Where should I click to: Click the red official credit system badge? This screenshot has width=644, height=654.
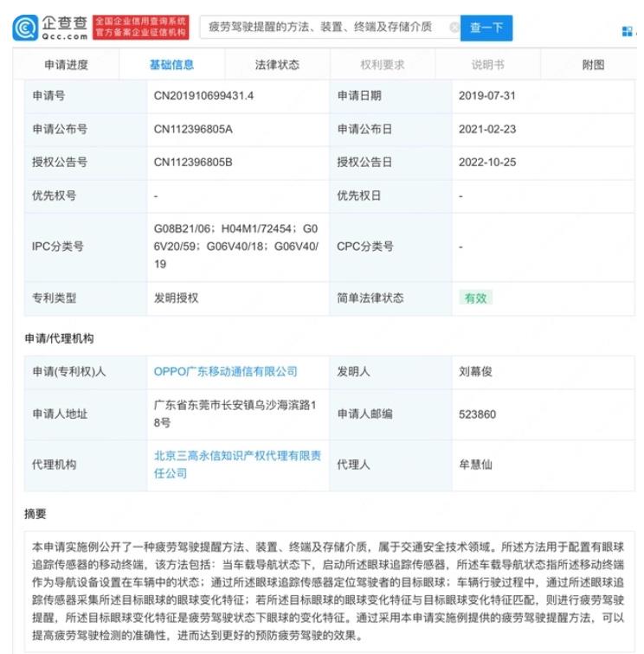pyautogui.click(x=140, y=27)
